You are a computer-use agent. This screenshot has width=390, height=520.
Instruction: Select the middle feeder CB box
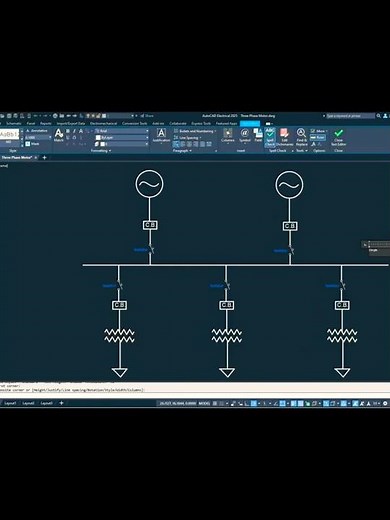[227, 305]
